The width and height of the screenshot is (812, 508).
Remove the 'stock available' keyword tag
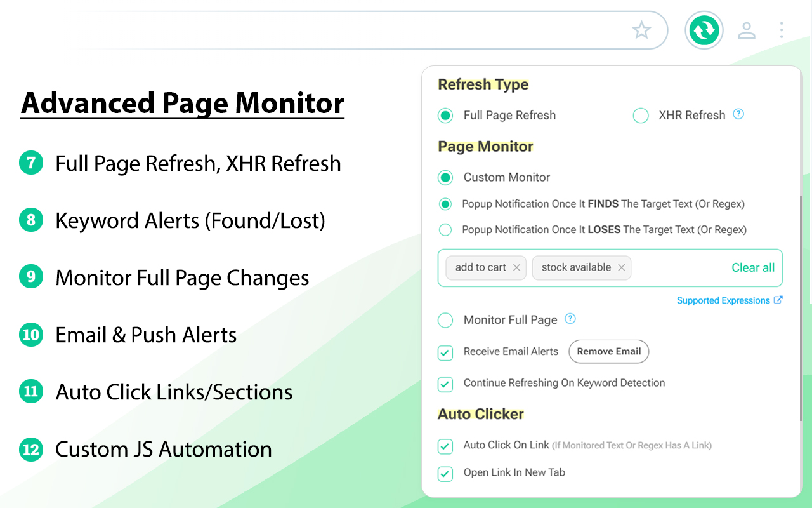[x=621, y=267]
